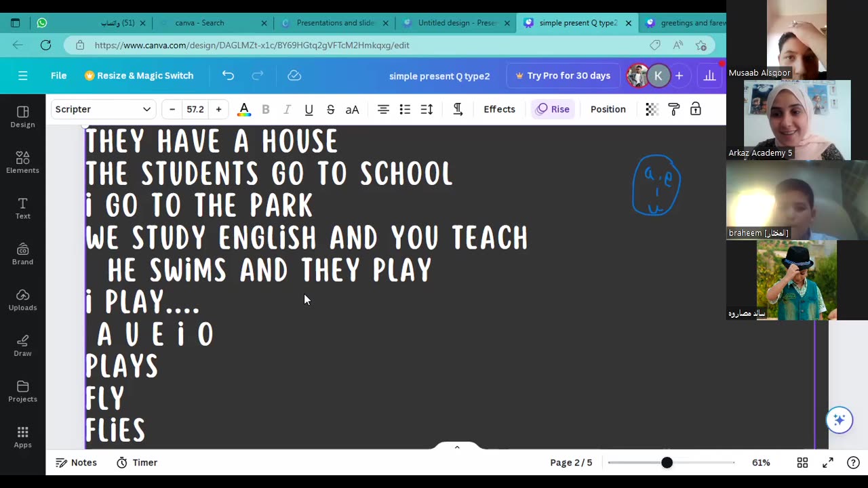Open the Scripter font dropdown
This screenshot has height=488, width=868.
(x=103, y=109)
